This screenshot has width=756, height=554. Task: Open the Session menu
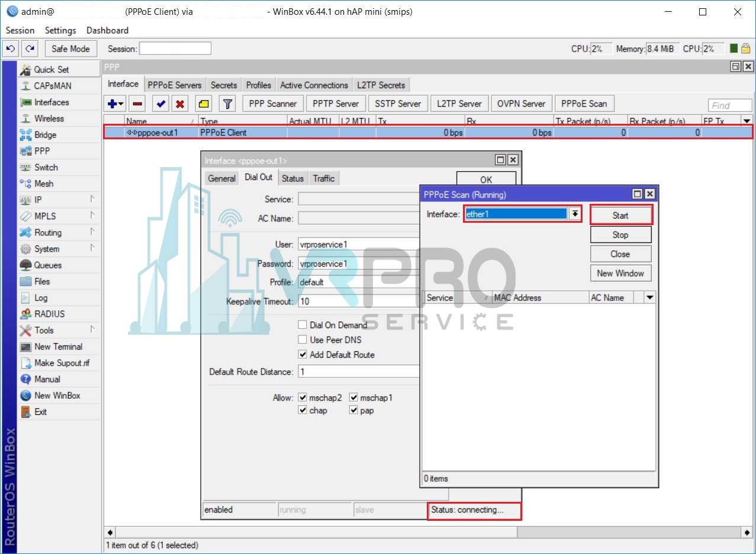[x=20, y=30]
